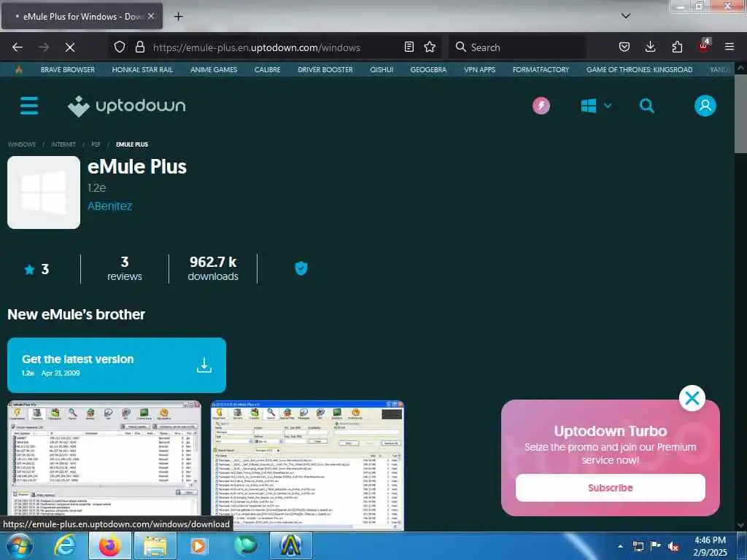Click the muted volume tray icon
Viewport: 747px width, 560px height.
click(x=673, y=546)
